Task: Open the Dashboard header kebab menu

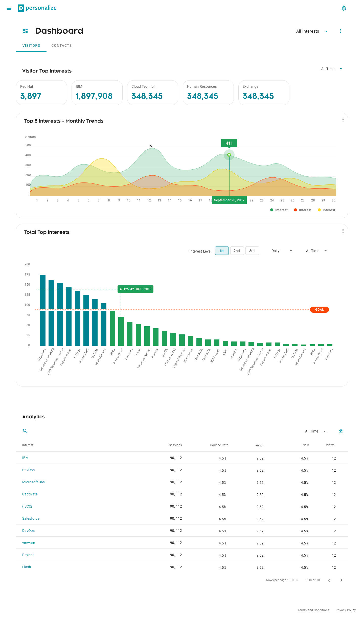Action: coord(340,31)
